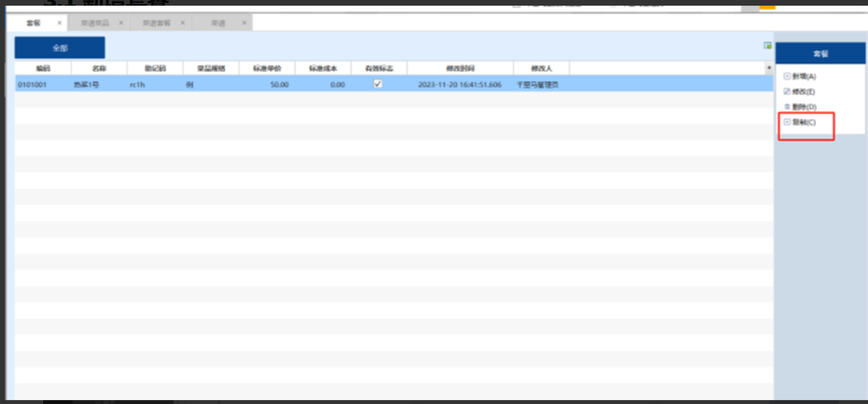The width and height of the screenshot is (868, 404).
Task: Click the 套餐 panel header on the right
Action: point(820,54)
